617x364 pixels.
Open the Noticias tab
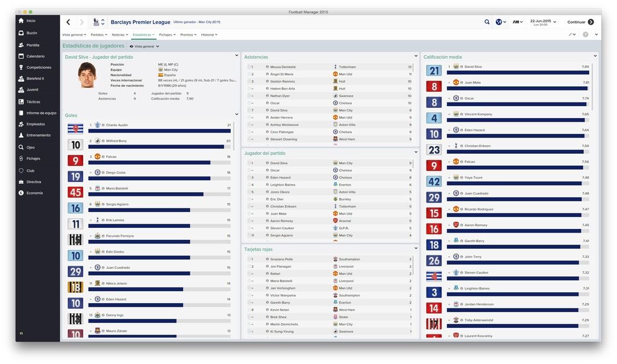coord(120,34)
